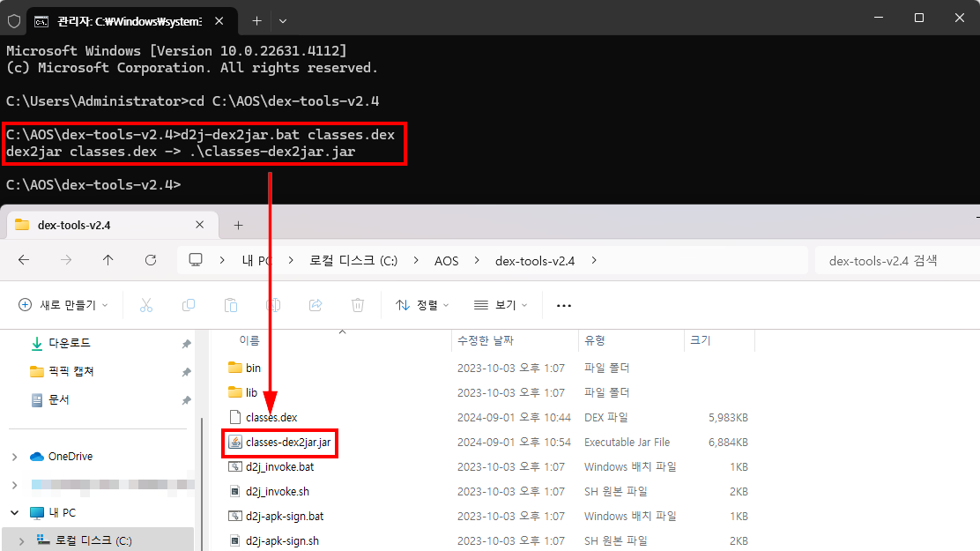Open the three-dot more options menu
The width and height of the screenshot is (980, 551).
[564, 305]
